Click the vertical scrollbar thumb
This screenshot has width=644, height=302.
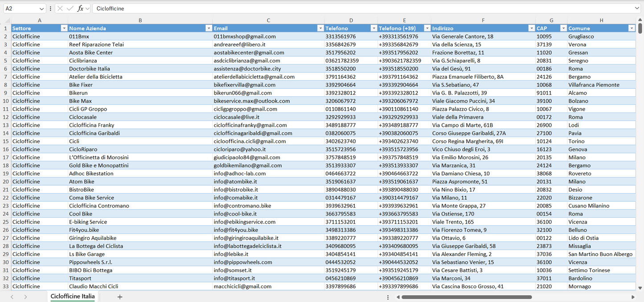[x=640, y=29]
